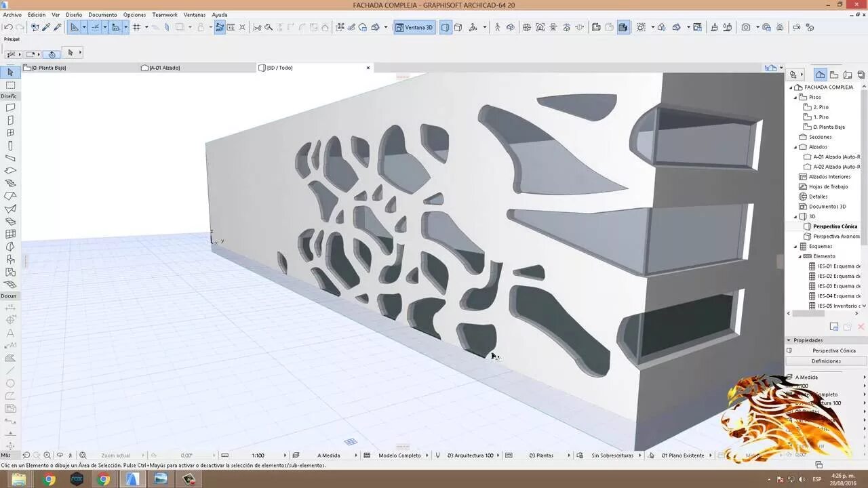The height and width of the screenshot is (488, 868).
Task: Collapse the Propiedades panel section
Action: pyautogui.click(x=789, y=340)
